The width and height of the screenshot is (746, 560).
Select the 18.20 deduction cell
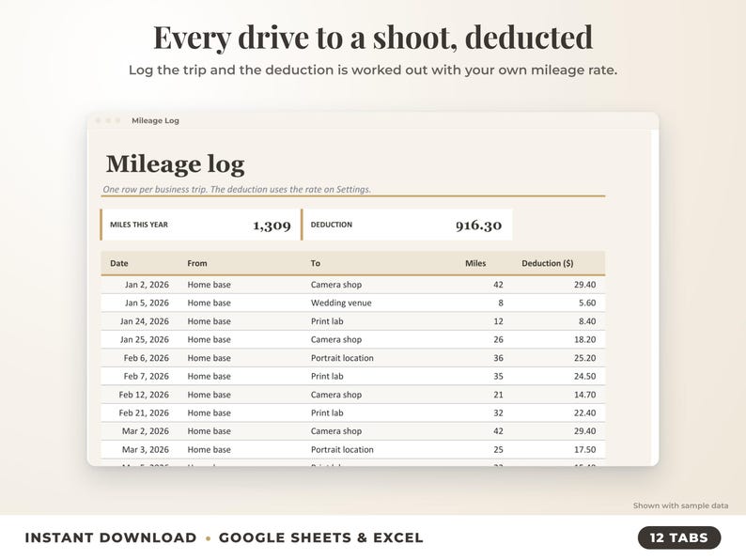(584, 339)
